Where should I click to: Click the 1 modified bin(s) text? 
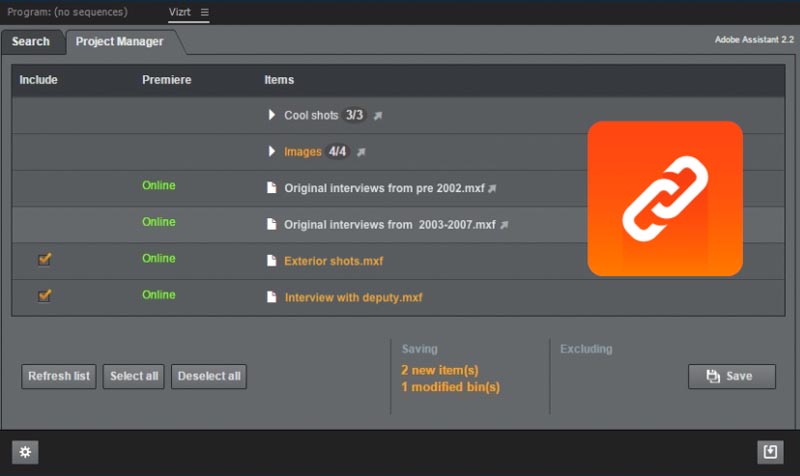tap(451, 387)
